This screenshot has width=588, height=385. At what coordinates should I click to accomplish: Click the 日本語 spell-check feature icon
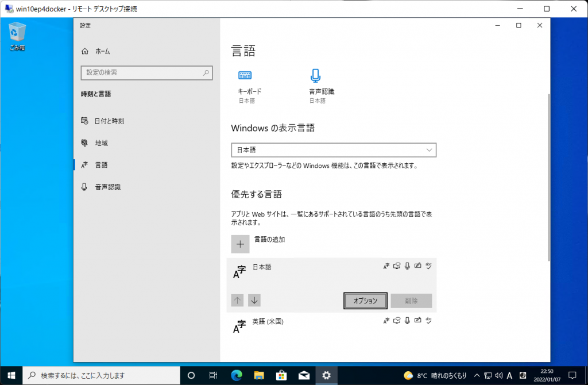[x=428, y=265]
